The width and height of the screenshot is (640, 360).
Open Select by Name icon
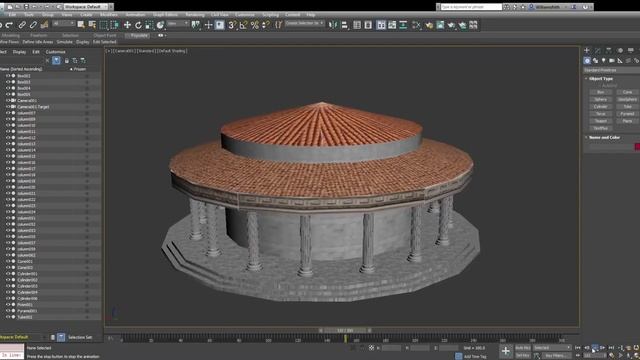[92, 25]
